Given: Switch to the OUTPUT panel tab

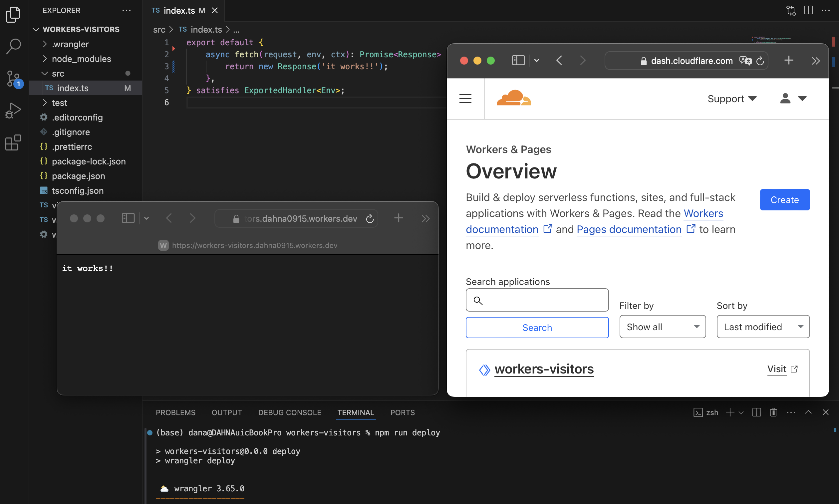Looking at the screenshot, I should point(227,412).
